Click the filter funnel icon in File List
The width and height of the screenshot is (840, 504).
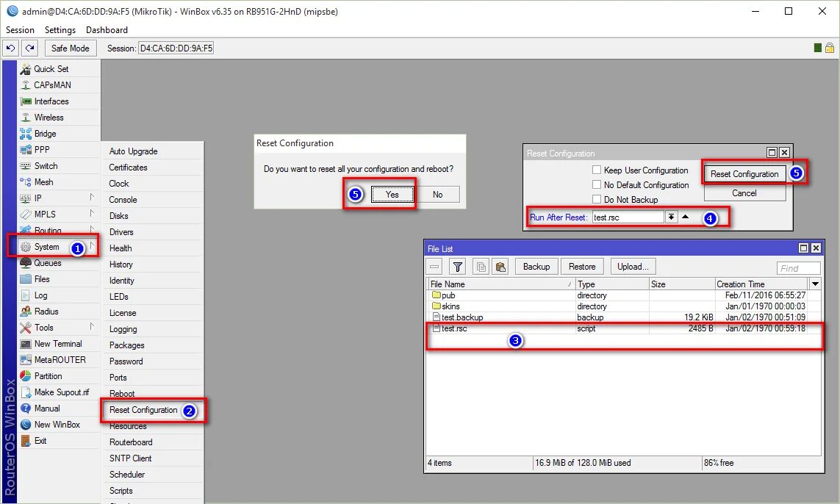point(458,267)
